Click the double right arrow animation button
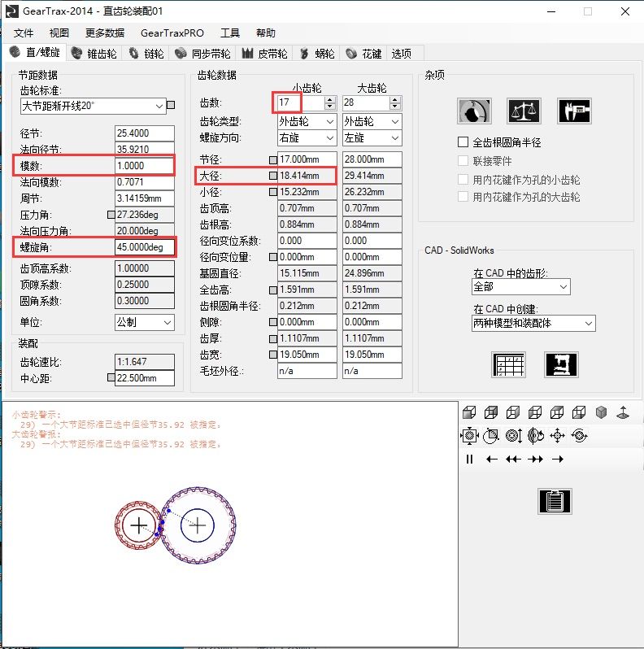The width and height of the screenshot is (644, 649). [536, 459]
